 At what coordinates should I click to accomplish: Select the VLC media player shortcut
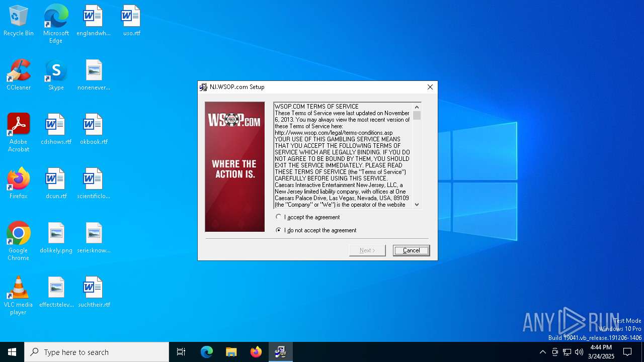coord(19,296)
